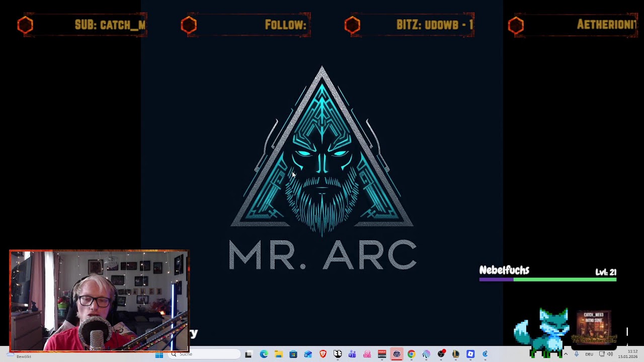Click the streamer webcam feed
Screen dimensions: 644x362
[99, 301]
